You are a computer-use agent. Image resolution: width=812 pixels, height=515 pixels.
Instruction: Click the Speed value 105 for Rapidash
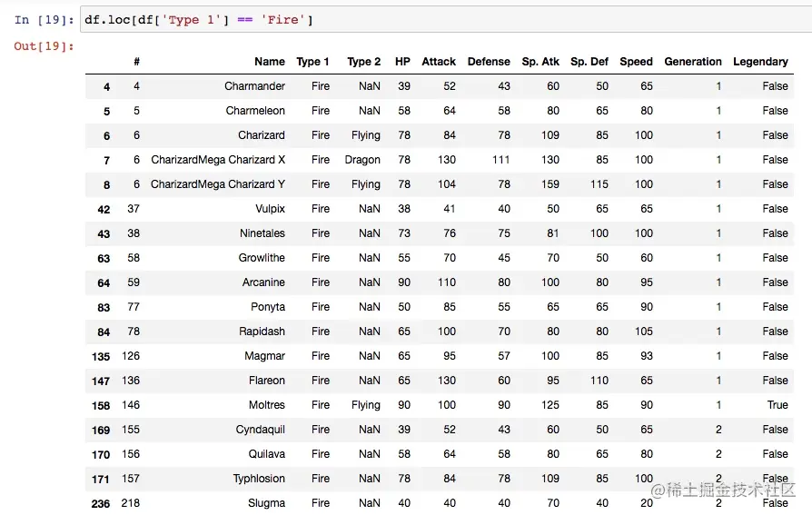644,331
